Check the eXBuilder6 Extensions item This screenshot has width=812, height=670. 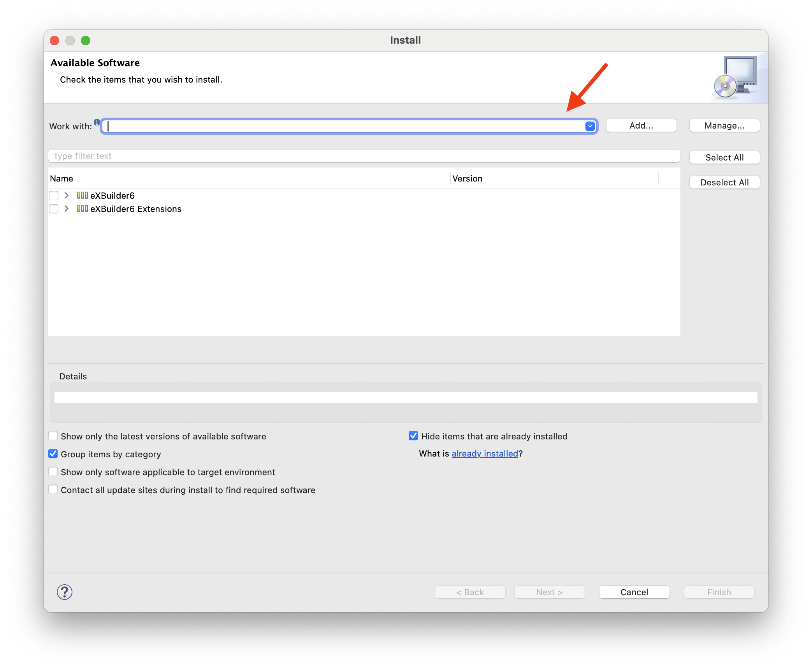[54, 209]
